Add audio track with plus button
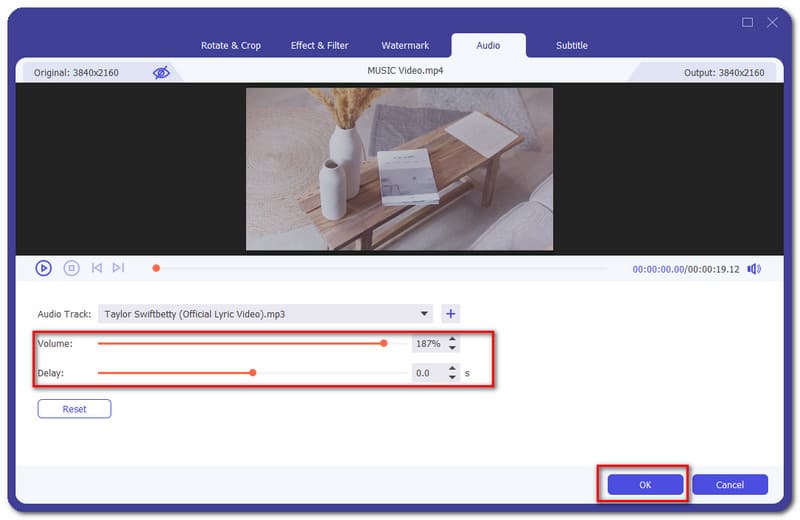The image size is (800, 520). click(451, 314)
